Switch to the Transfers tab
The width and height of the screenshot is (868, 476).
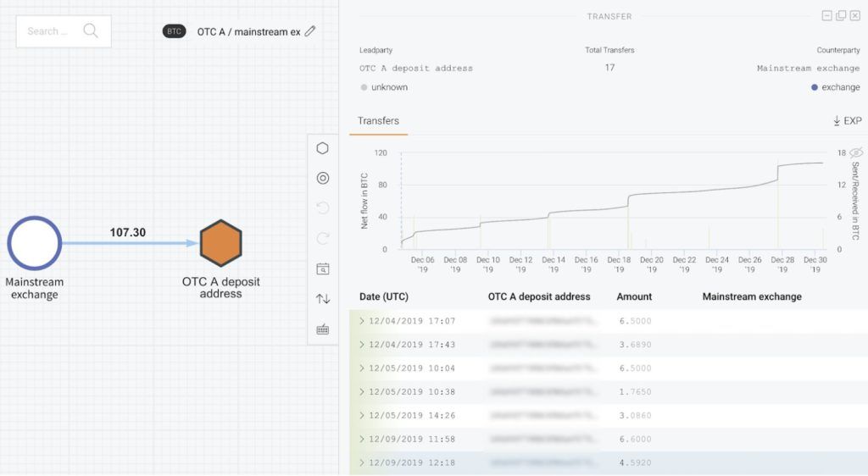(378, 120)
